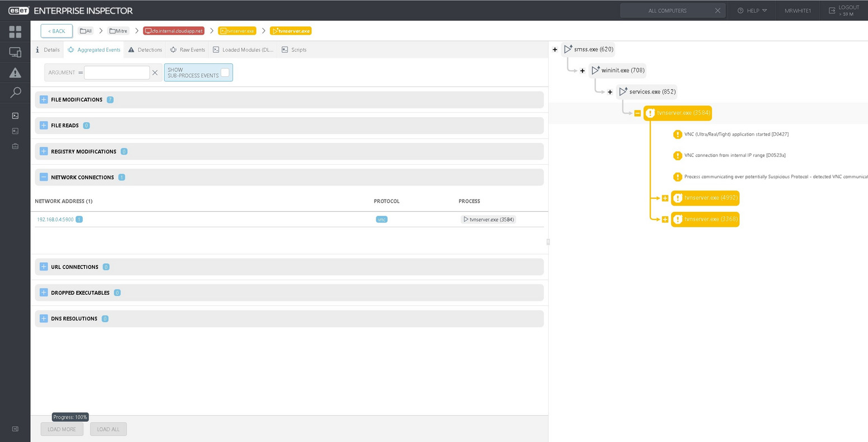Screen dimensions: 868x442
Task: Expand the File Modifications section
Action: point(44,100)
